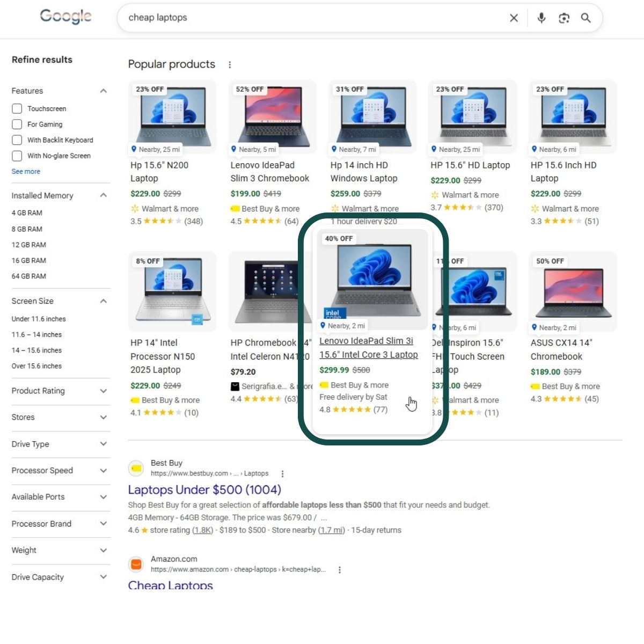
Task: Open Laptops Under $500 (1004) result
Action: coord(204,489)
